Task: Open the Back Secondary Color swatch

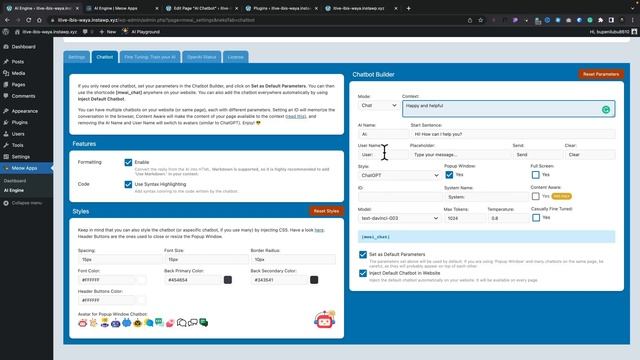Action: point(314,280)
